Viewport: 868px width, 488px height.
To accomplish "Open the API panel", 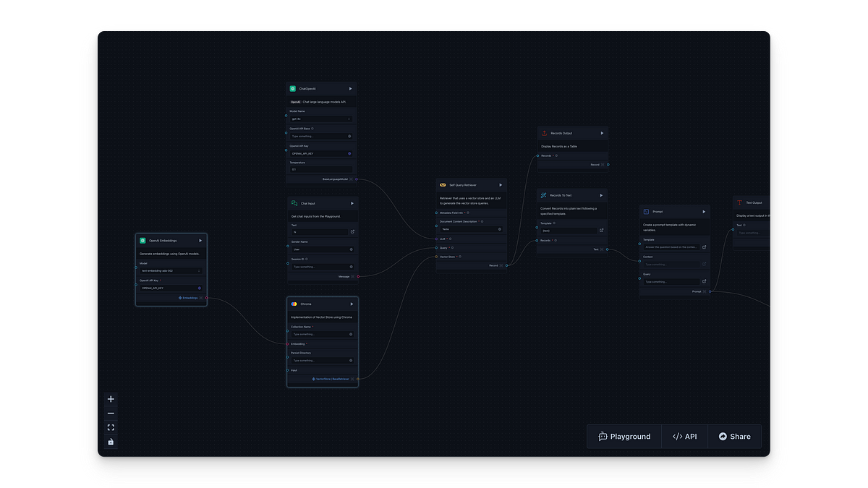I will (684, 437).
